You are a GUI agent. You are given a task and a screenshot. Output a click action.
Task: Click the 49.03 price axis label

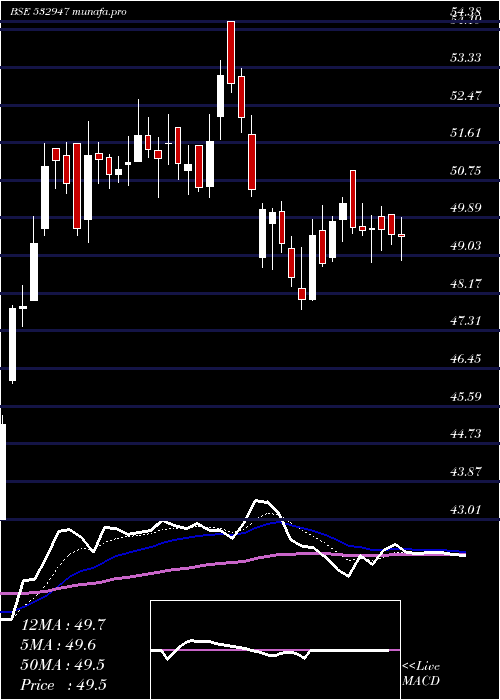(x=466, y=246)
